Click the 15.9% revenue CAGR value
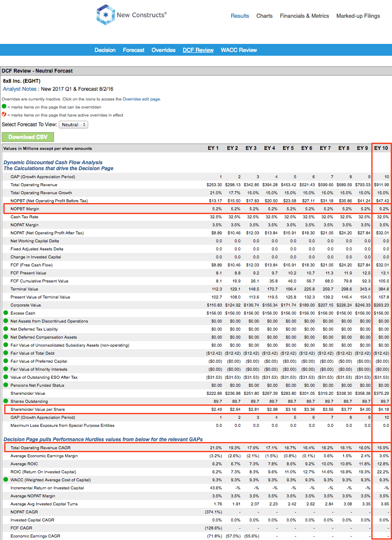 click(x=384, y=448)
